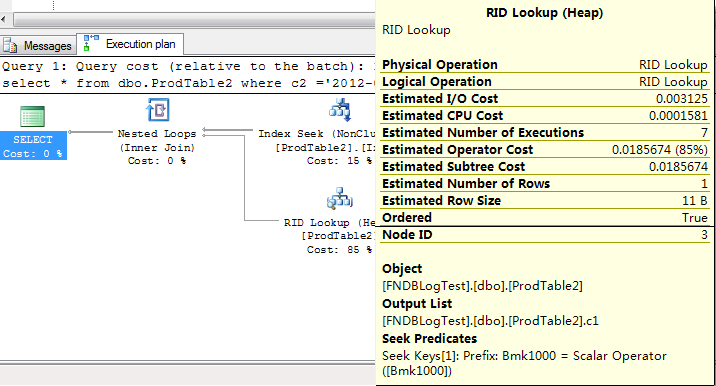Screen dimensions: 716x386
Task: Click the 'Index Seek (NonClu' label
Action: [x=316, y=133]
